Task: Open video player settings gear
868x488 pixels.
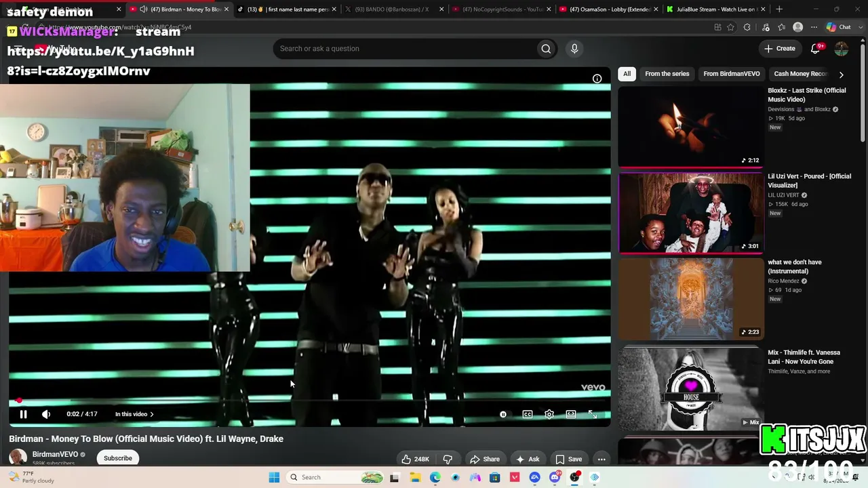Action: pos(549,414)
